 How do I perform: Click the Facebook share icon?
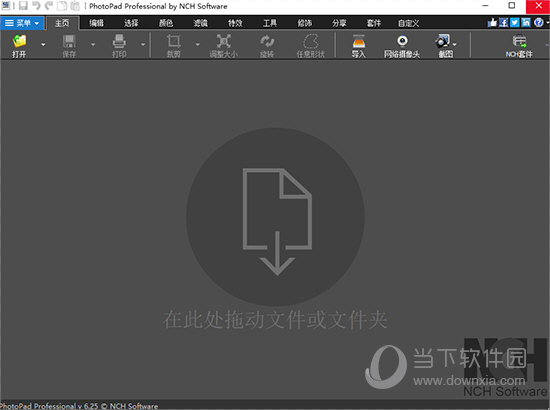(x=504, y=23)
